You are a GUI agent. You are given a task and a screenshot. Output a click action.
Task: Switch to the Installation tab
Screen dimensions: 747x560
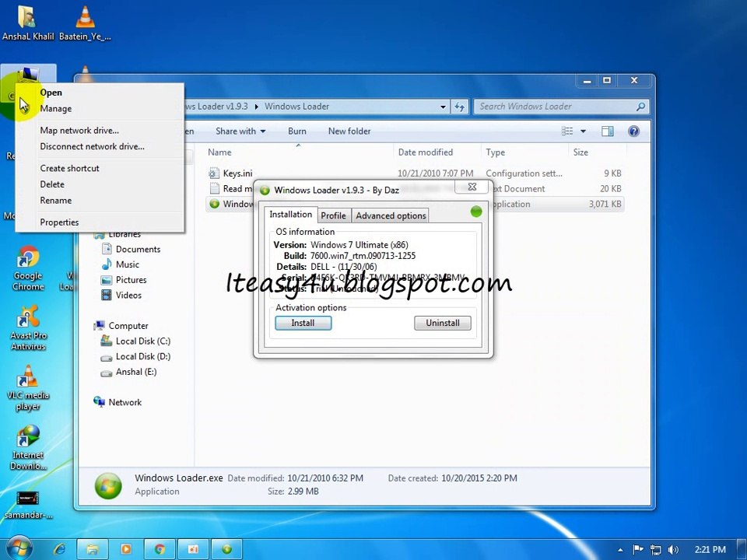pos(290,215)
